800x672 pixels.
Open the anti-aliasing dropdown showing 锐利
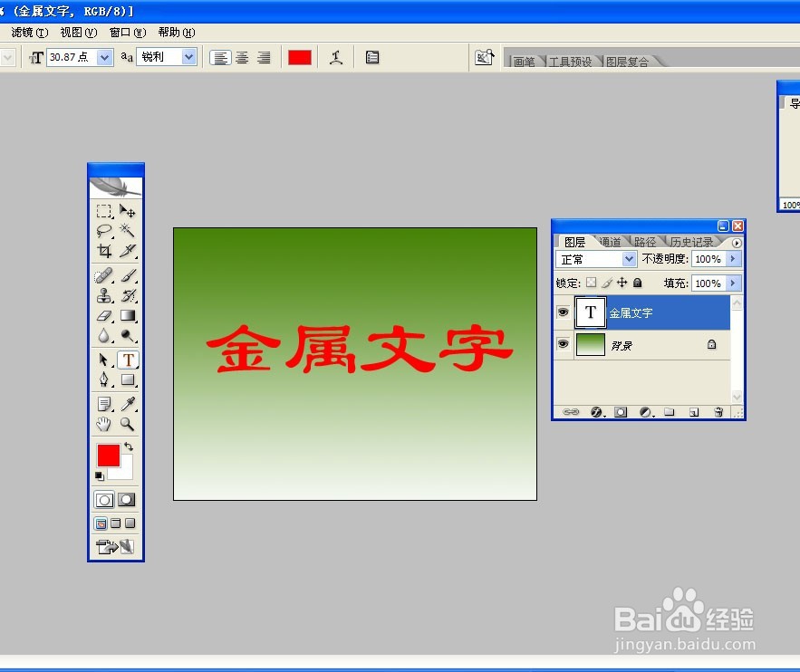188,56
